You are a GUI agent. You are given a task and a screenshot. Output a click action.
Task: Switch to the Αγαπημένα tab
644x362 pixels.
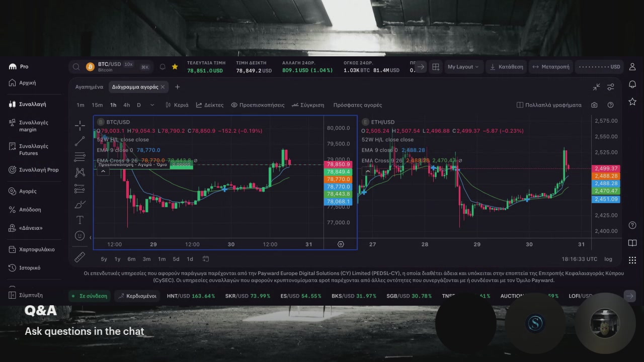89,87
